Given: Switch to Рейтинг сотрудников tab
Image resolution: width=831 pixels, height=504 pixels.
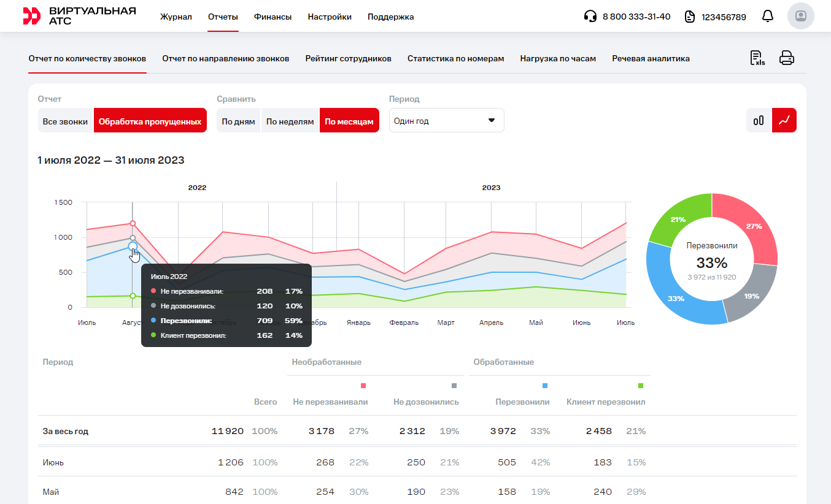Looking at the screenshot, I should click(348, 59).
